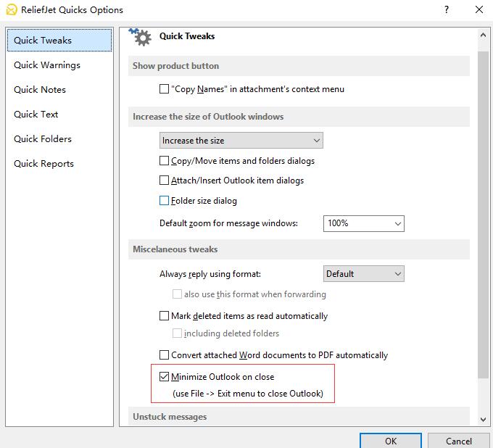Click Cancel to discard changes
The image size is (493, 448).
tap(459, 441)
